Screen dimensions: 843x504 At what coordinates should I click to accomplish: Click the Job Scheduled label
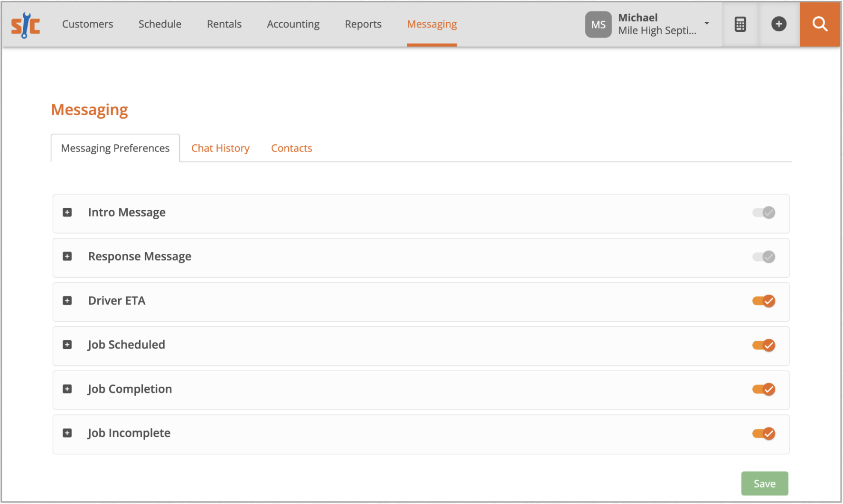click(x=126, y=345)
